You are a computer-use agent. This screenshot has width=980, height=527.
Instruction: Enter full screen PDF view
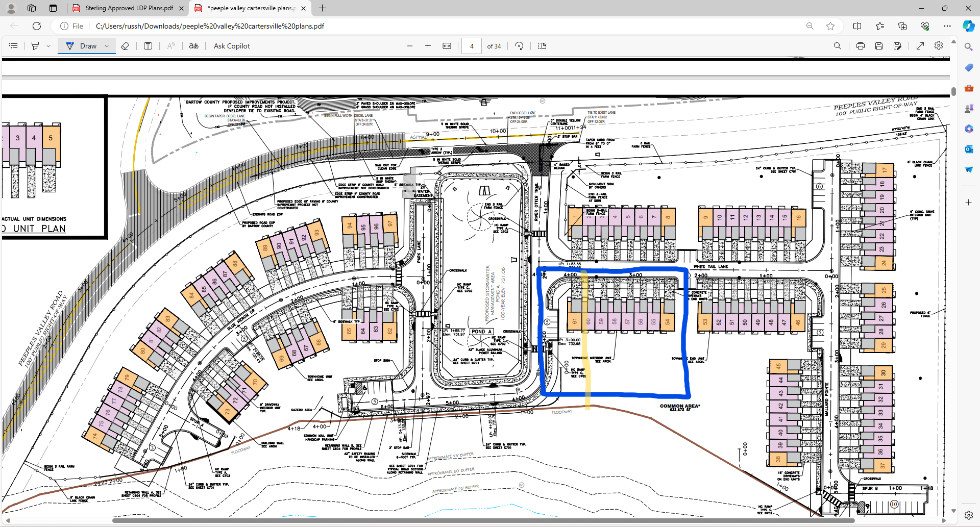920,46
